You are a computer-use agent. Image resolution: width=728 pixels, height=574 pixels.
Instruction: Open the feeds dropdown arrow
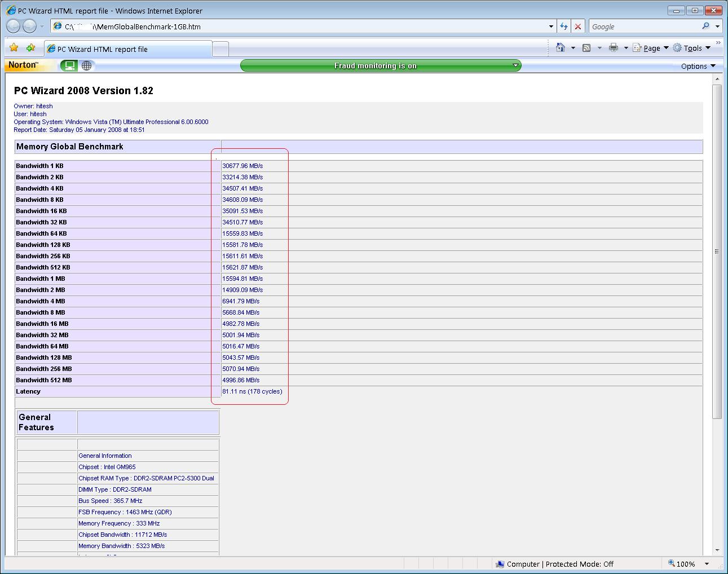(599, 48)
